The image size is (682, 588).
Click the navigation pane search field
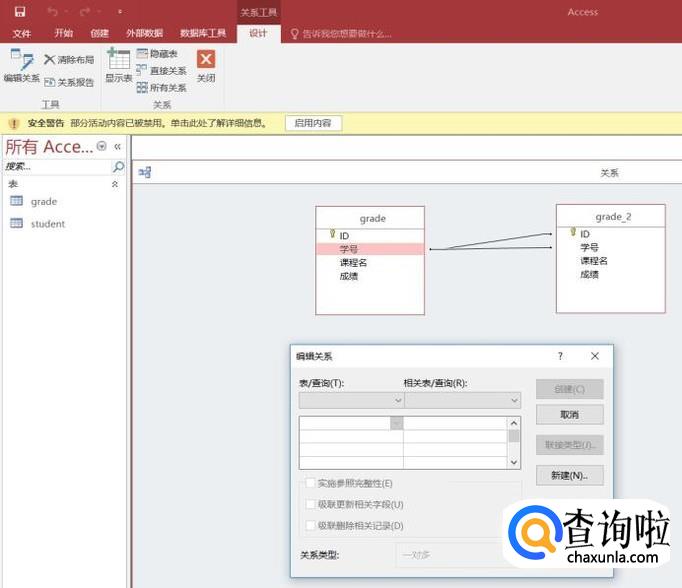point(56,167)
